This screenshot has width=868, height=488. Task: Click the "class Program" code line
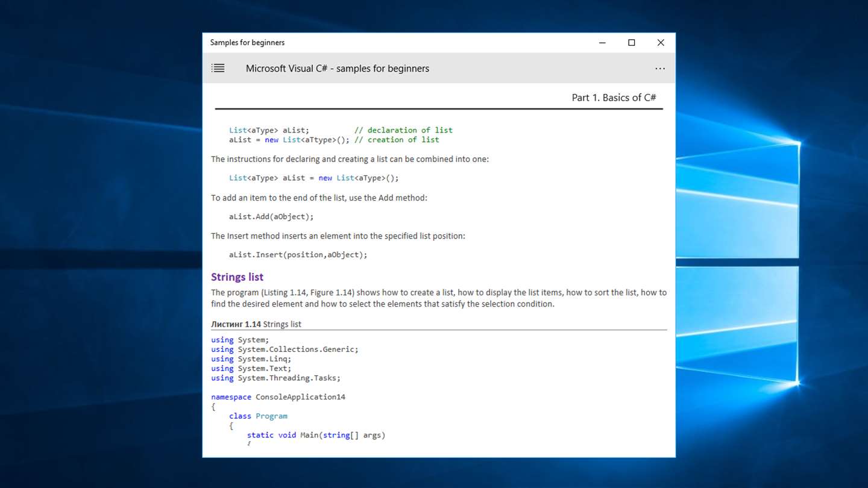pos(258,416)
